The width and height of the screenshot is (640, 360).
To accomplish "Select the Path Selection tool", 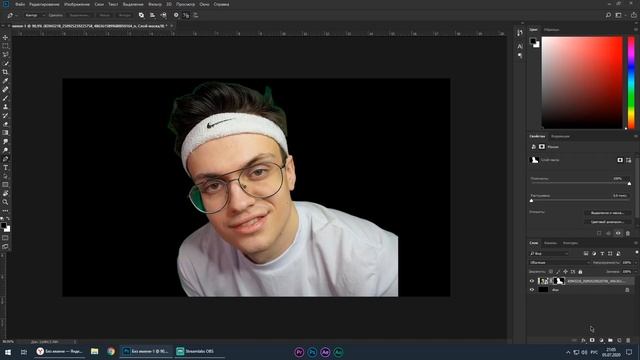I will coord(5,176).
